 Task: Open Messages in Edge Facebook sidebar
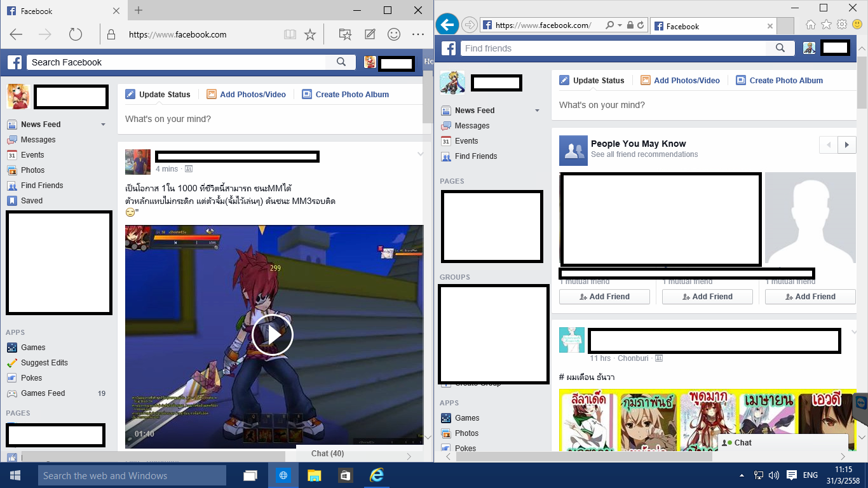pyautogui.click(x=38, y=140)
